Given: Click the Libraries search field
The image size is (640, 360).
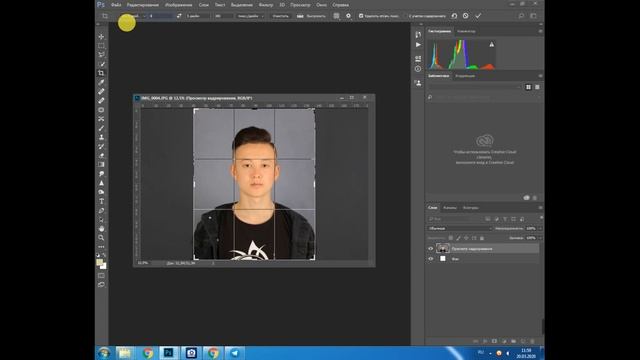Looking at the screenshot, I should point(484,97).
